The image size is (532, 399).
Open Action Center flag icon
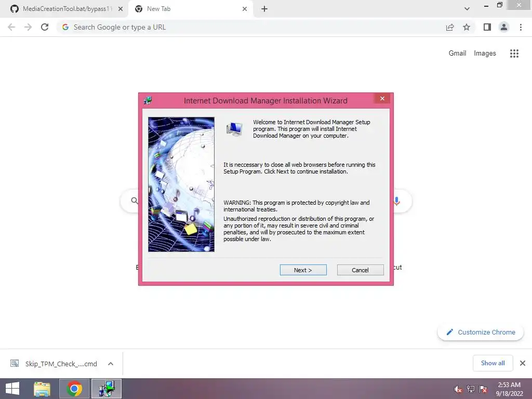(483, 389)
